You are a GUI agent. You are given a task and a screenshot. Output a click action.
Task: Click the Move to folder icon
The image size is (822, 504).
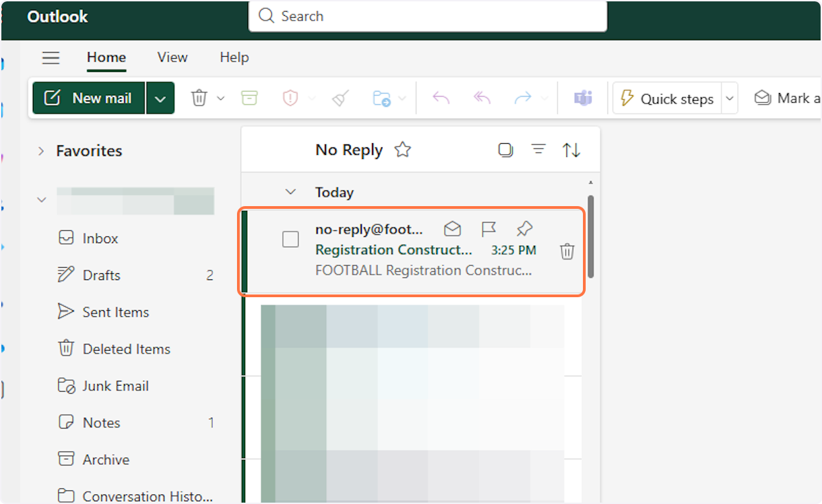pos(382,99)
